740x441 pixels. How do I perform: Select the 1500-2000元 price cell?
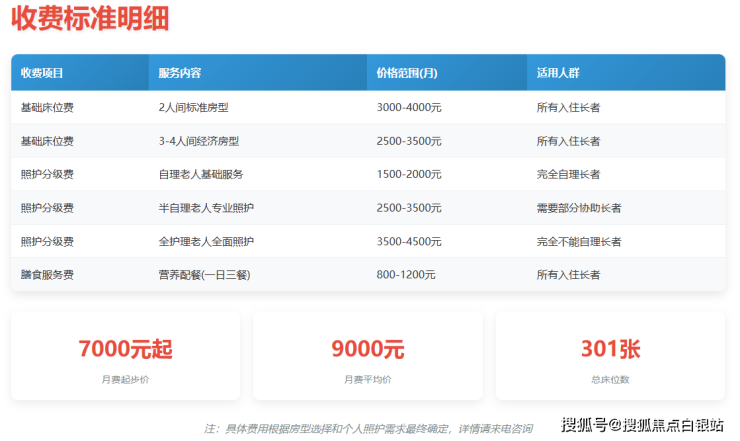pyautogui.click(x=409, y=174)
